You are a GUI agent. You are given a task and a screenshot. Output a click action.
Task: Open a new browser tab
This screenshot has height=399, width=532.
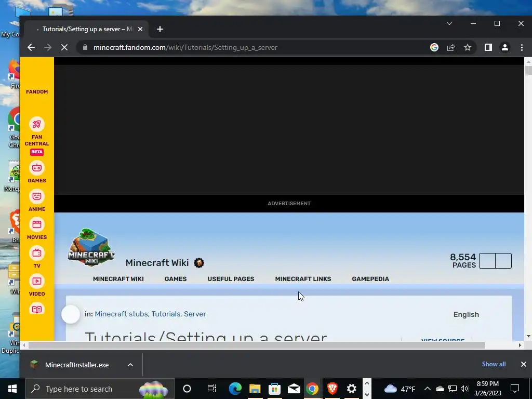(x=160, y=29)
